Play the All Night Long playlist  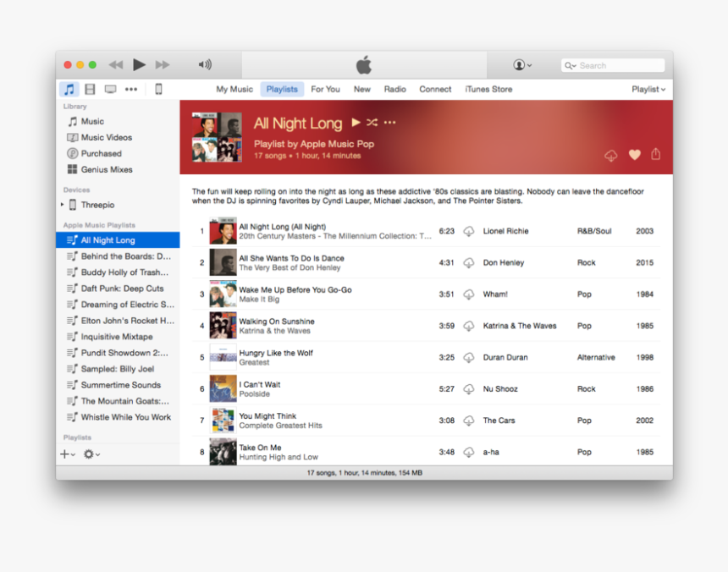[x=356, y=123]
